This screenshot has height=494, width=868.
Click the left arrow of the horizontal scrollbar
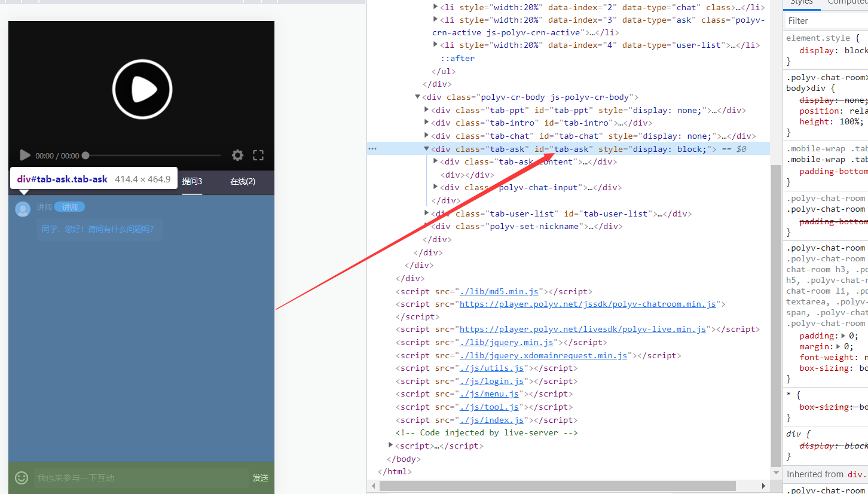tap(374, 486)
